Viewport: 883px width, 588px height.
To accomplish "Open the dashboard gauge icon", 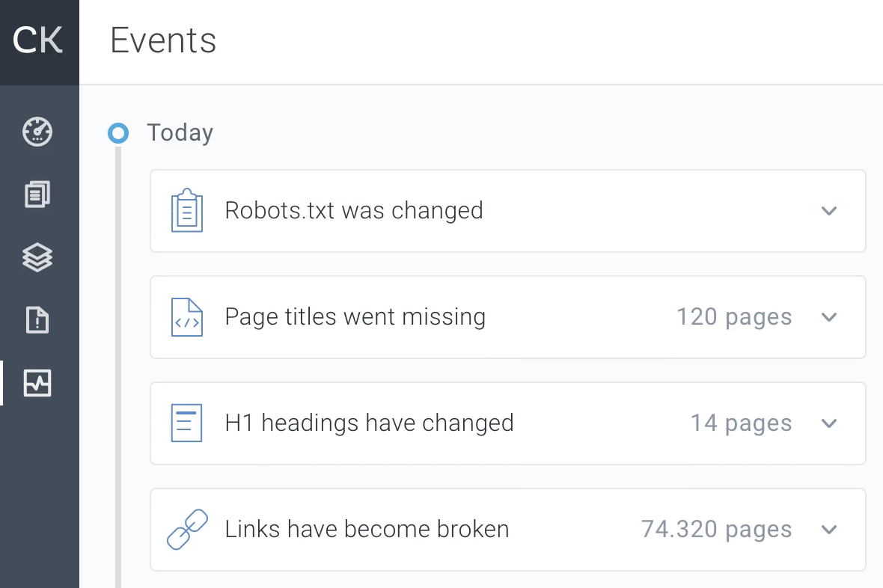I will point(37,132).
